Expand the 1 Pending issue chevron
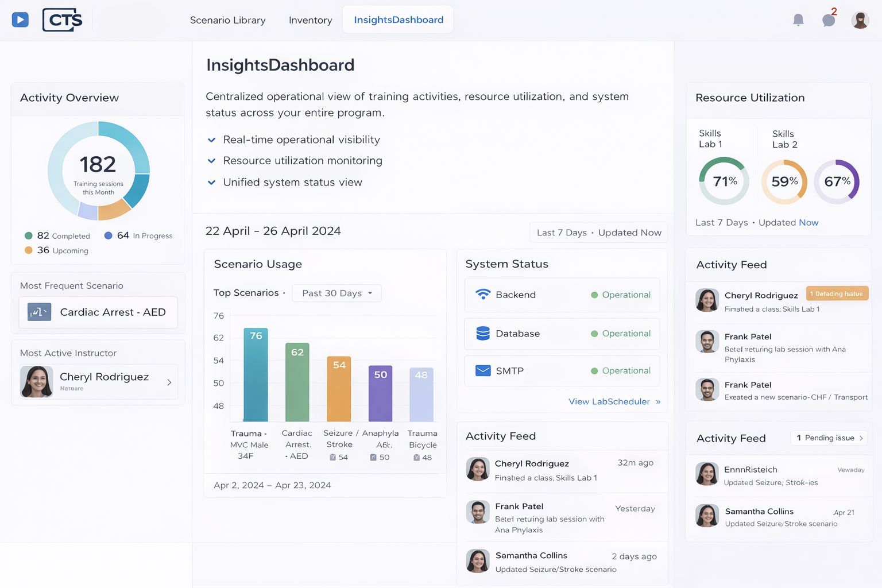 (861, 438)
